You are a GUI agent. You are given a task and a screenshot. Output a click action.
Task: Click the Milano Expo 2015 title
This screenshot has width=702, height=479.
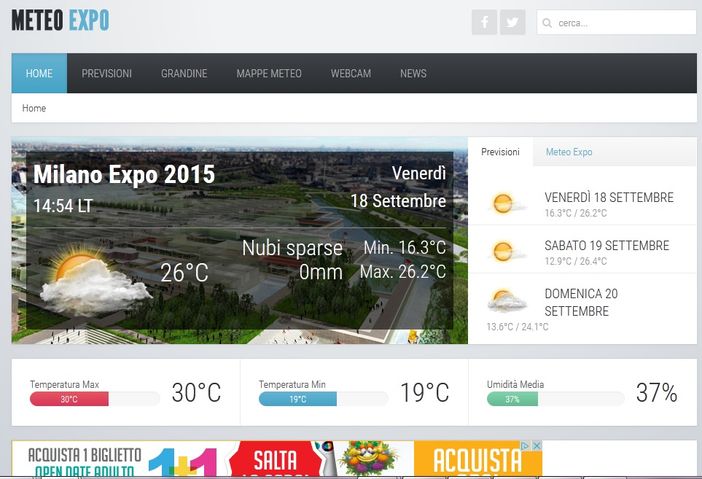tap(124, 174)
